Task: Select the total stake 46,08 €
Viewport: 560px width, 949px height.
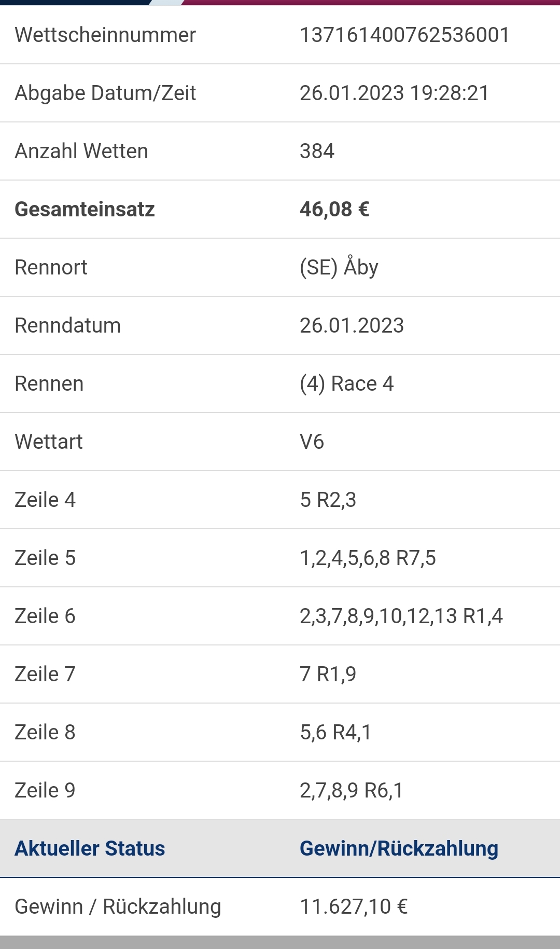Action: tap(334, 210)
